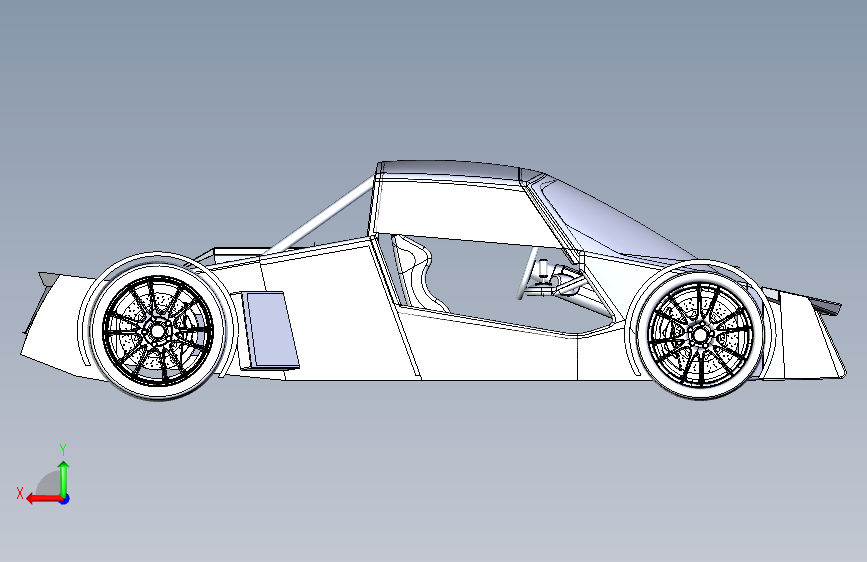The image size is (867, 562).
Task: Select the rear spoiler lip
Action: [48, 279]
